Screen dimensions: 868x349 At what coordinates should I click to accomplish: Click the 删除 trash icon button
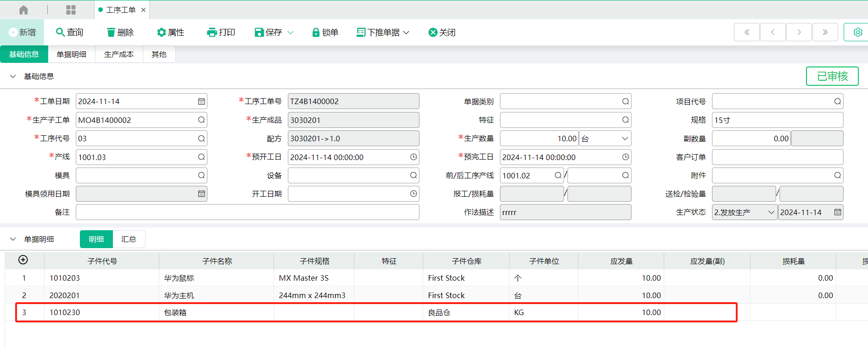pyautogui.click(x=120, y=32)
